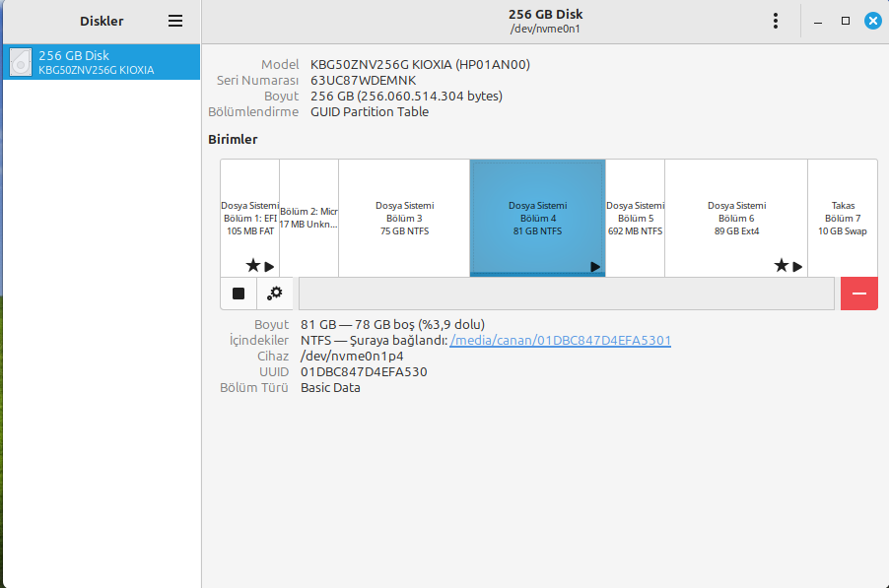This screenshot has width=889, height=588.
Task: Select Bölüm 7 10 GB Swap partition
Action: point(843,218)
